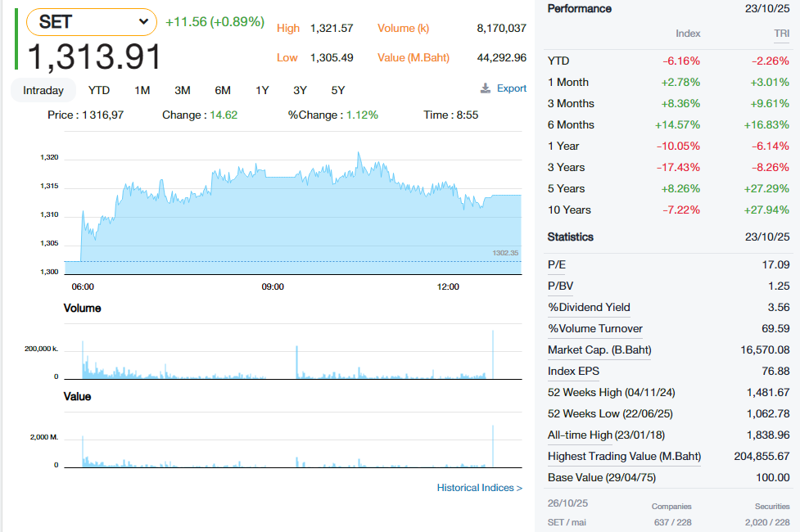800x532 pixels.
Task: Switch to the 3Y chart range
Action: pos(301,90)
